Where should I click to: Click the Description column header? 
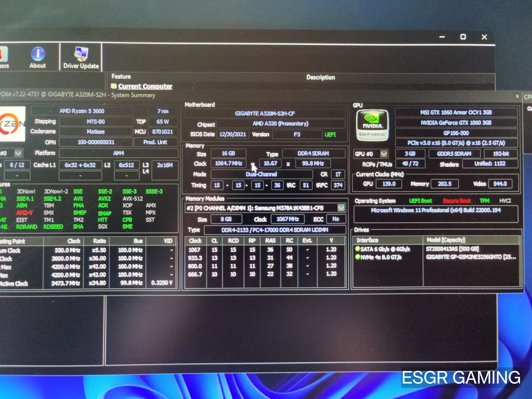tap(320, 77)
